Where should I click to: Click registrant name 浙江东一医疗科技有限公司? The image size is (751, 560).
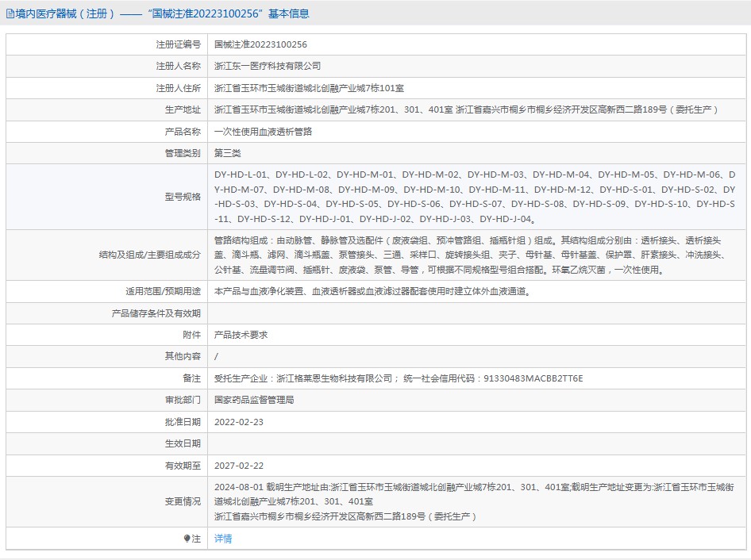(268, 66)
